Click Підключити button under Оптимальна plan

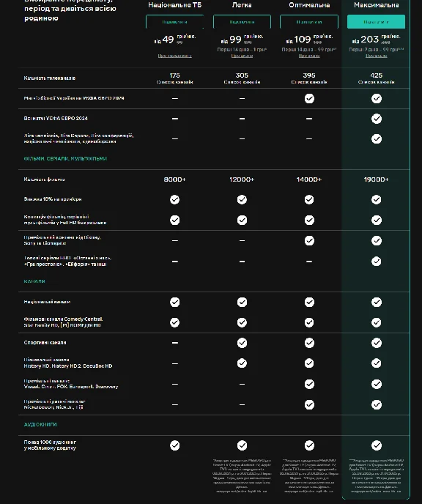309,22
